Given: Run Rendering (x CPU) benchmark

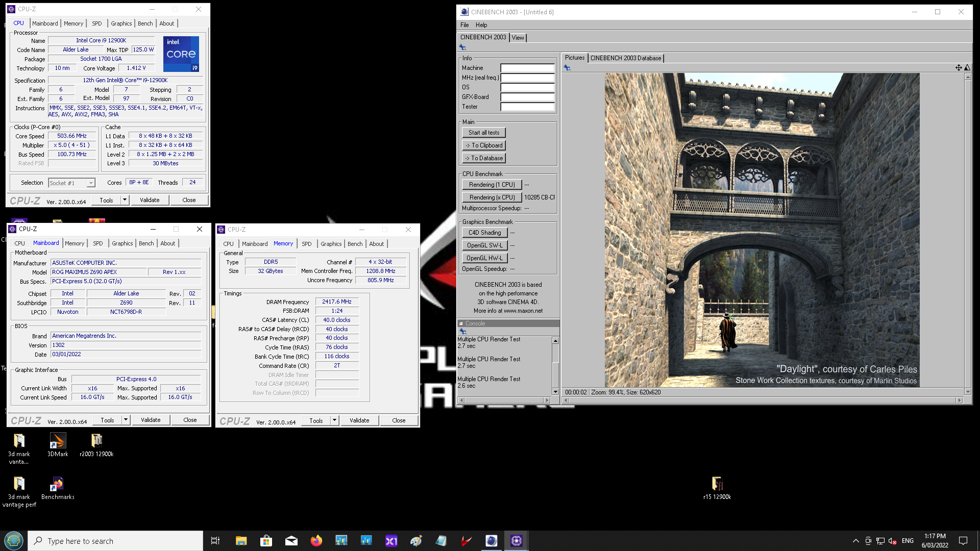Looking at the screenshot, I should tap(492, 197).
